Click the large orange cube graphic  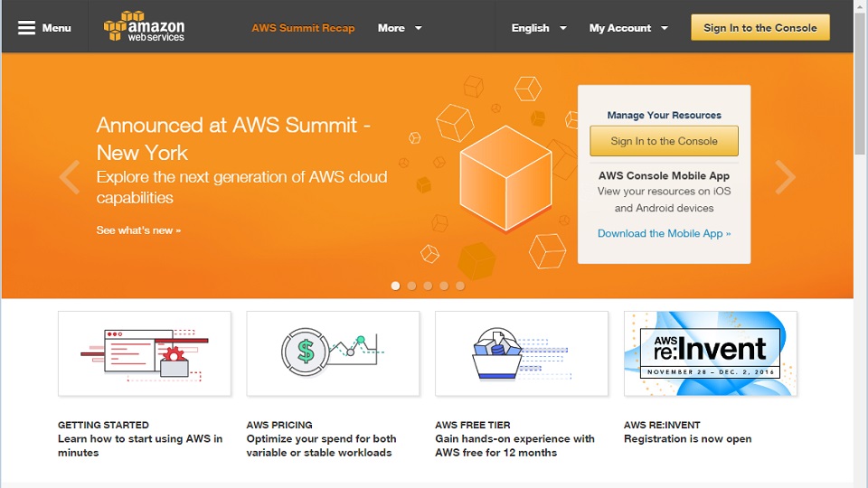point(505,178)
